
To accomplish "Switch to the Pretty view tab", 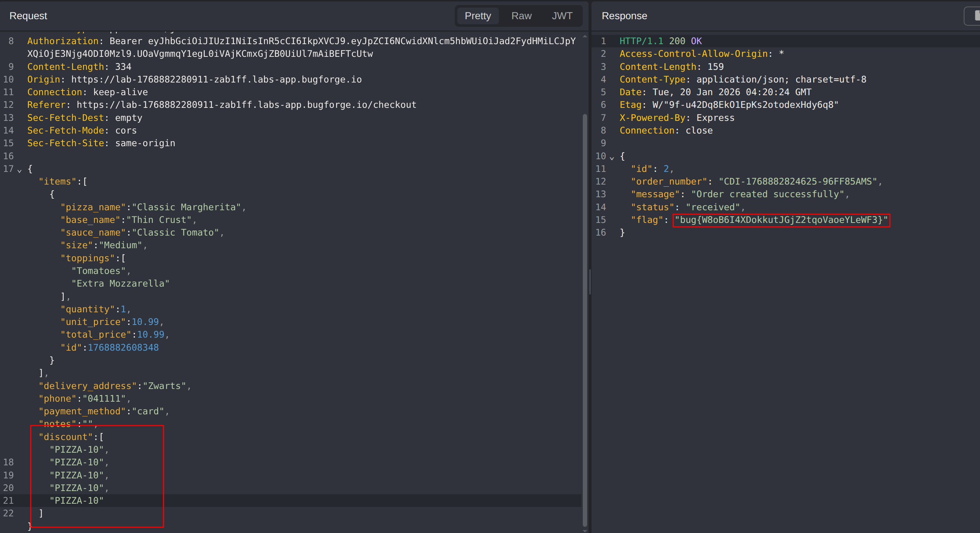I will tap(478, 16).
